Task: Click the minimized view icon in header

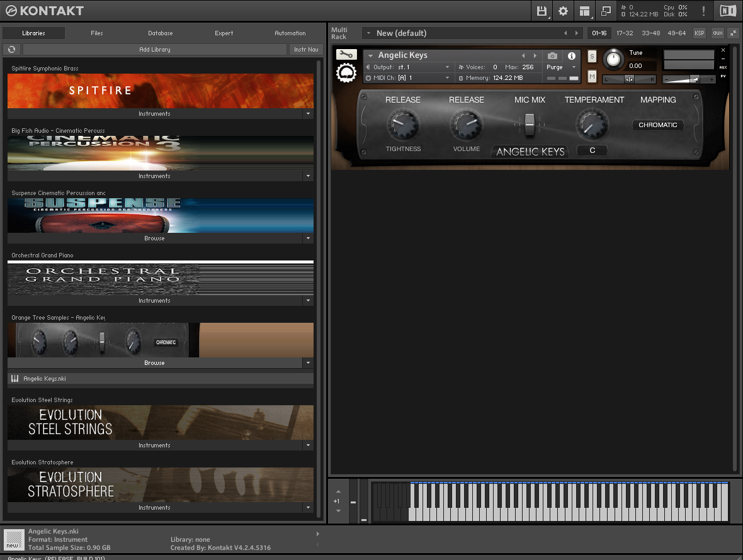Action: pos(606,11)
